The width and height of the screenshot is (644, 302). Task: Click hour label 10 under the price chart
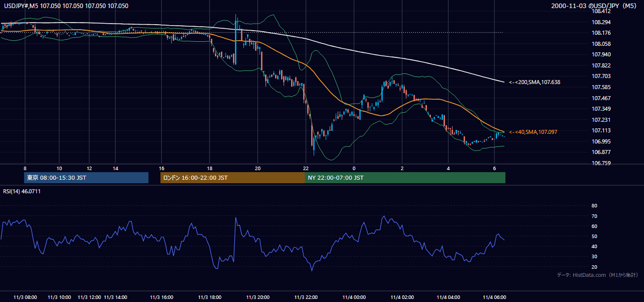[x=59, y=168]
